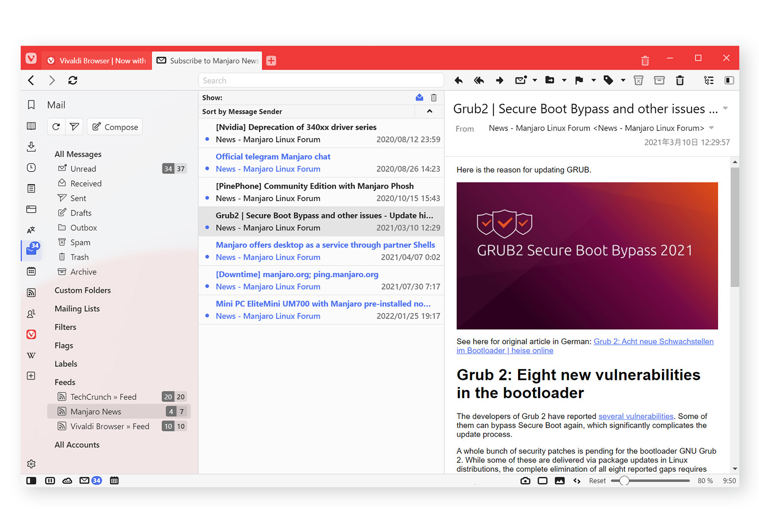Viewport: 759px width, 532px height.
Task: Select the TechCrunch » Feed item
Action: coord(119,397)
